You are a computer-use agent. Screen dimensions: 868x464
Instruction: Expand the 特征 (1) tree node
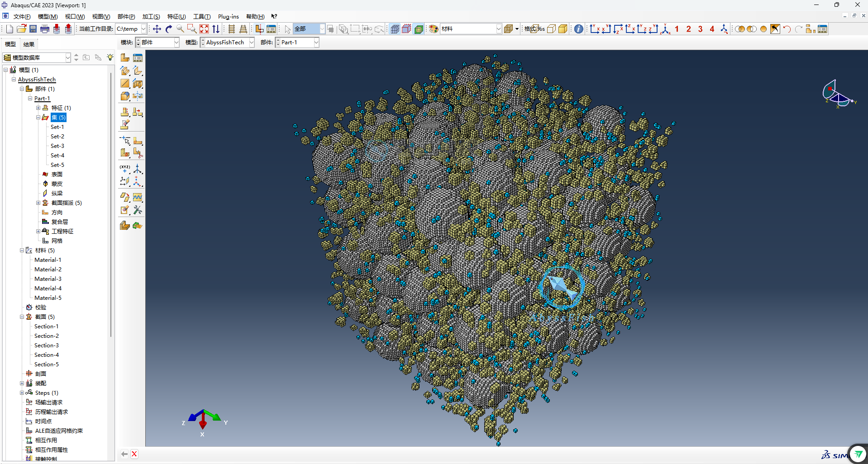[x=38, y=108]
